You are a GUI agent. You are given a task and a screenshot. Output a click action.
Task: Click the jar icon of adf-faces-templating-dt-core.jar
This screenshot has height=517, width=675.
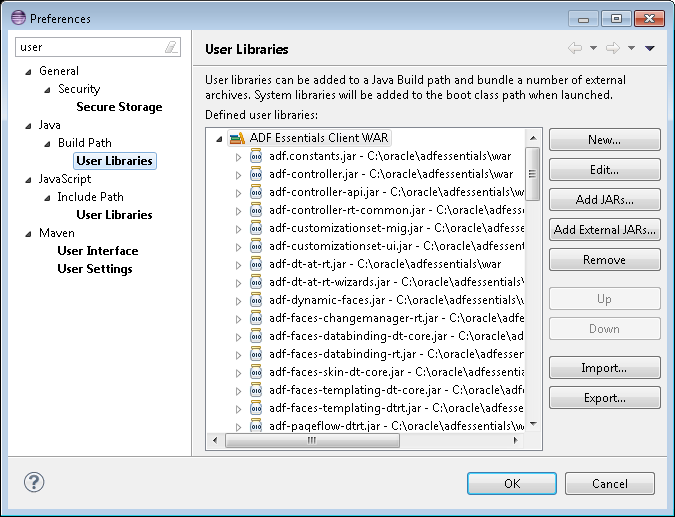point(256,391)
